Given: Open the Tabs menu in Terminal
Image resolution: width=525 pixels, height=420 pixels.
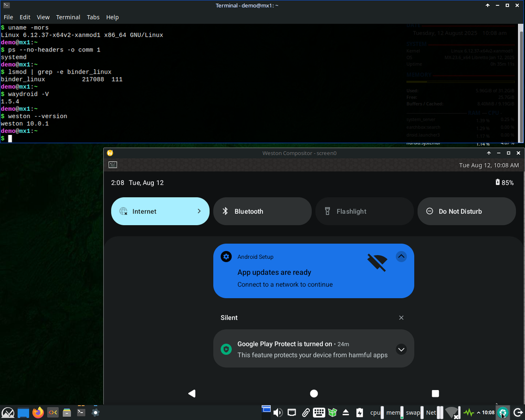Looking at the screenshot, I should click(93, 17).
